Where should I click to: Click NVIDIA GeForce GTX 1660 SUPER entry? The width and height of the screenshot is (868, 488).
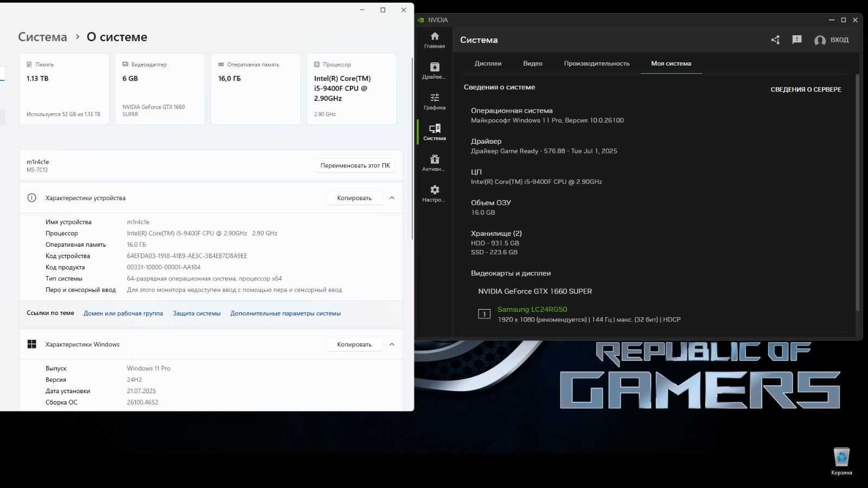(x=535, y=291)
